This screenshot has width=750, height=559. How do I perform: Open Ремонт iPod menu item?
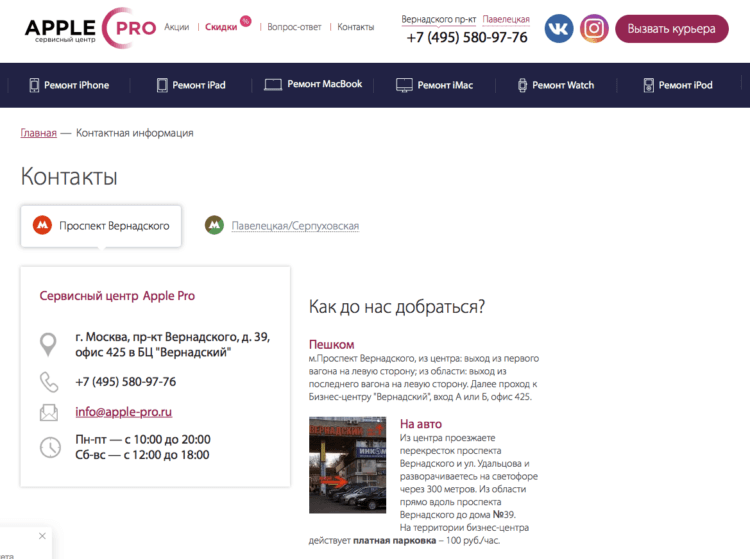tap(678, 85)
